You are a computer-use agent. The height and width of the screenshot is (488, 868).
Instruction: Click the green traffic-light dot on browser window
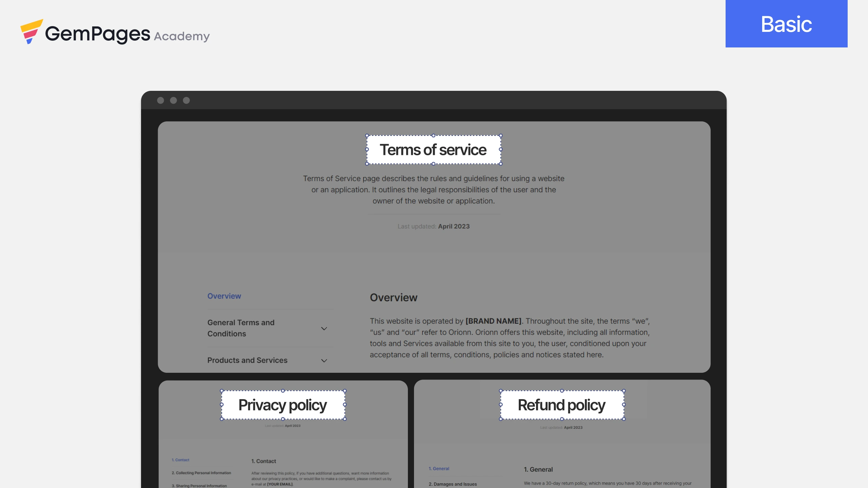(x=186, y=100)
